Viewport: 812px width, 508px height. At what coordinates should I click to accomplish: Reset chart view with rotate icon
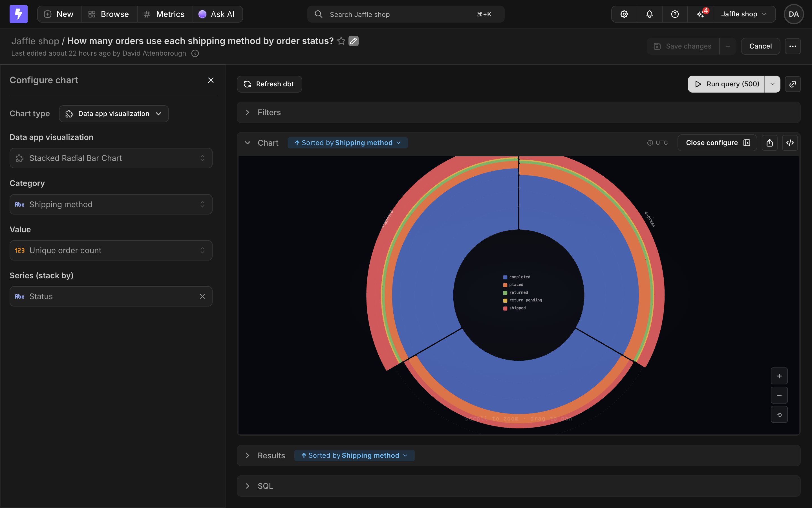(x=779, y=415)
